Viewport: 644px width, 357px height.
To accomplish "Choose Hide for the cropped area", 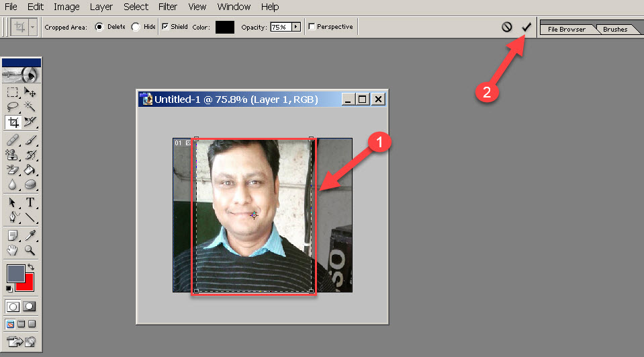I will [x=136, y=27].
